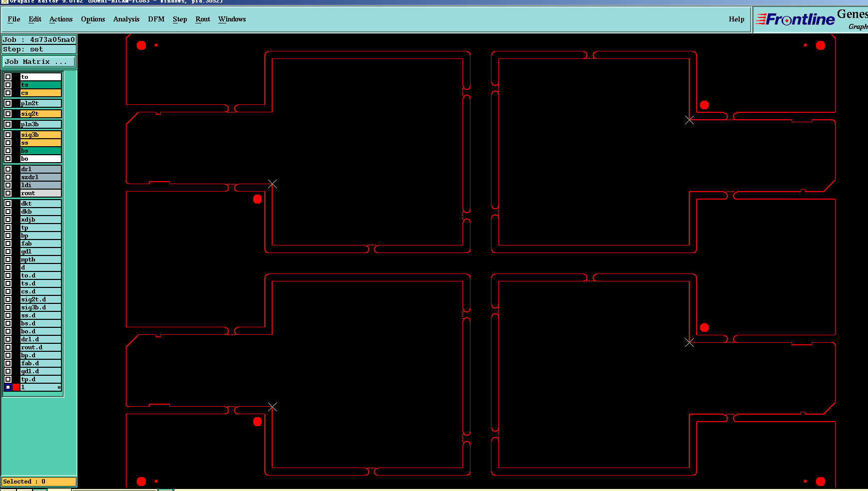
Task: Select the gd1 layer name
Action: (x=40, y=251)
